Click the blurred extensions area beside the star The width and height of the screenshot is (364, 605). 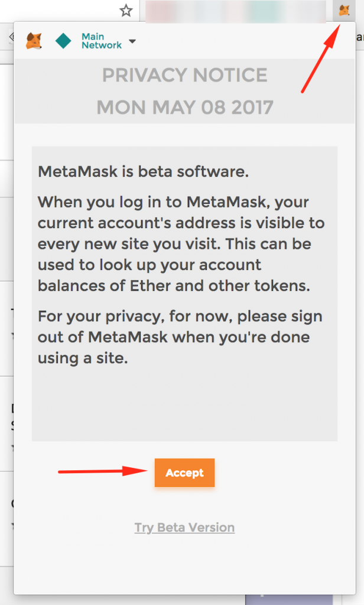(x=236, y=11)
